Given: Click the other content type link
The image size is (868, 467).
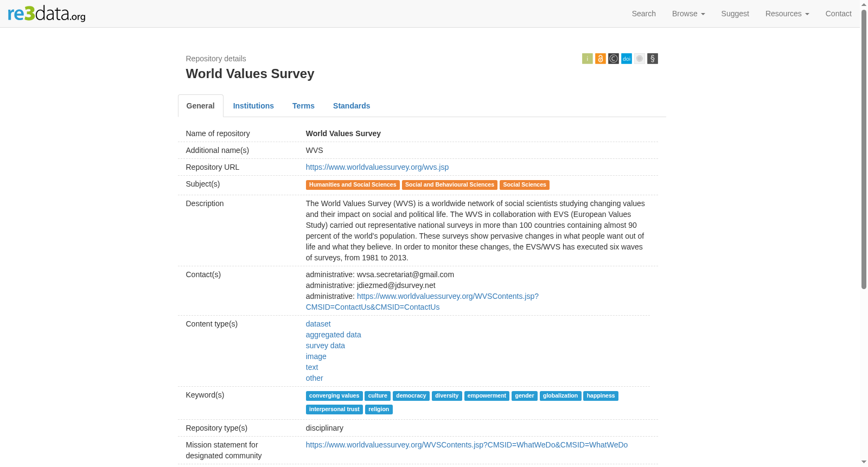Looking at the screenshot, I should [314, 378].
